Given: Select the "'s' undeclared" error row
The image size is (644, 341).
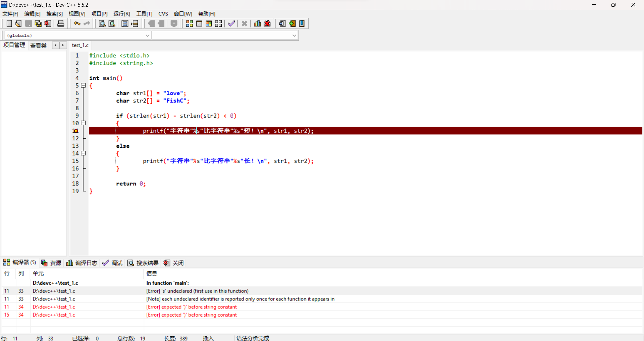Looking at the screenshot, I should (322, 291).
